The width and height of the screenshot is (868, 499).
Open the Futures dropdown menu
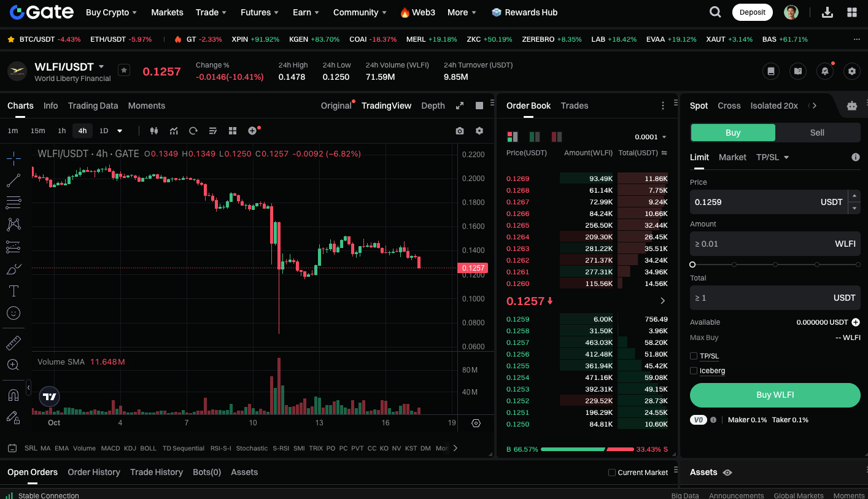[x=260, y=12]
